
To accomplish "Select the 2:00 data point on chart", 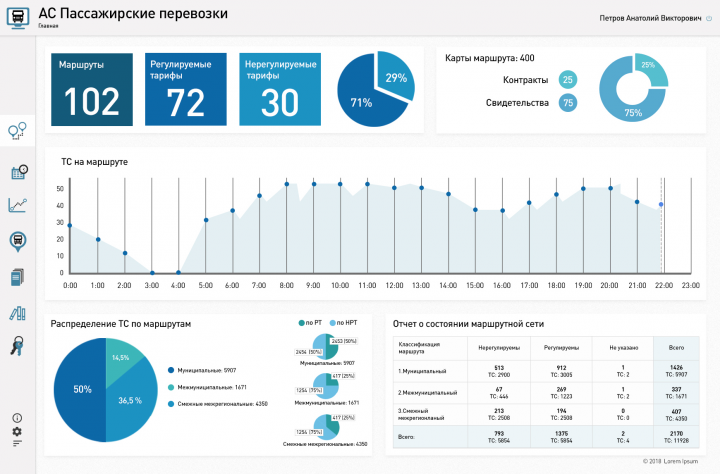I will 125,253.
